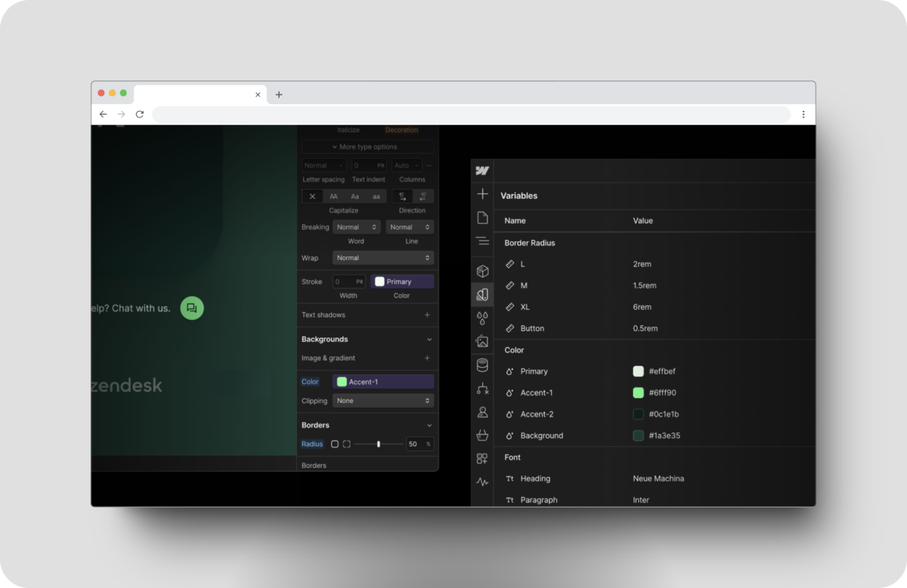Click the border Radius percentage field
The image size is (907, 588).
(419, 443)
